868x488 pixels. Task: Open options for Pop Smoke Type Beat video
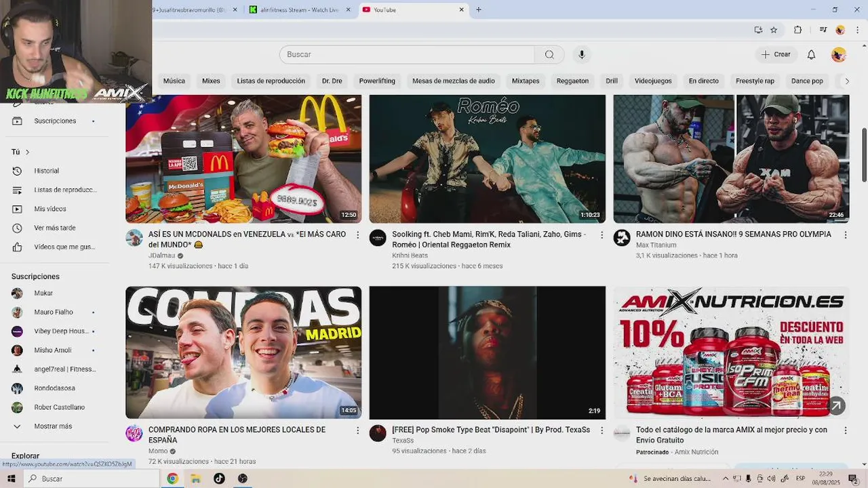(601, 430)
